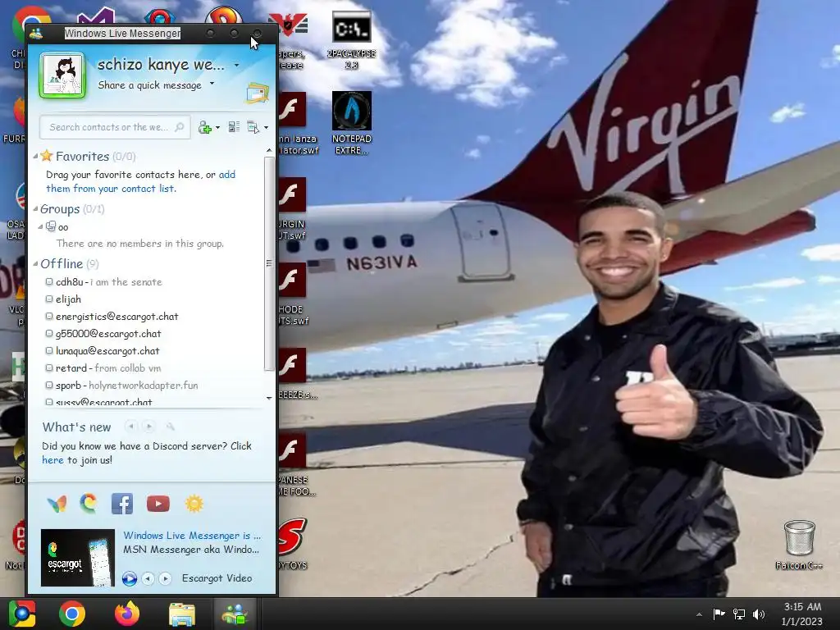The image size is (840, 630).
Task: Go to previous Escargot video item
Action: (x=148, y=578)
